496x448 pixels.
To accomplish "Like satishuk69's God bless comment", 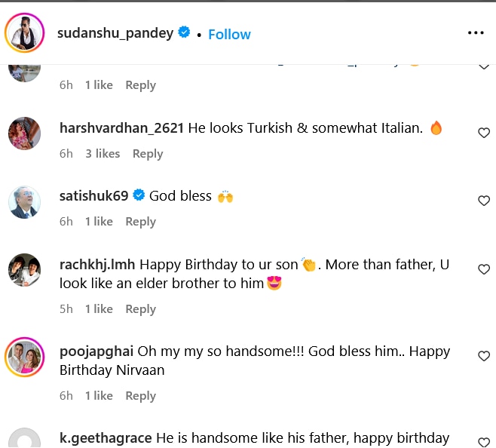I will (x=484, y=201).
